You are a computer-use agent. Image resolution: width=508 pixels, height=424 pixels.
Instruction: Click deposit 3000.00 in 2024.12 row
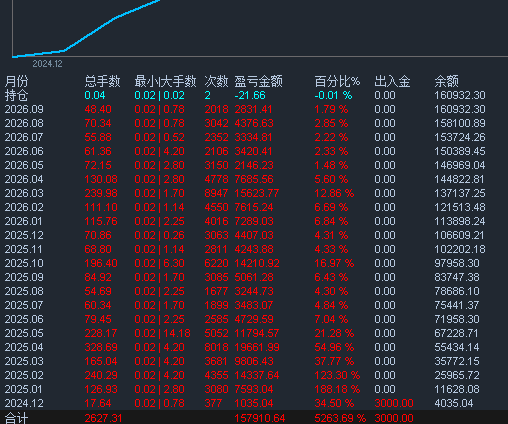(394, 404)
